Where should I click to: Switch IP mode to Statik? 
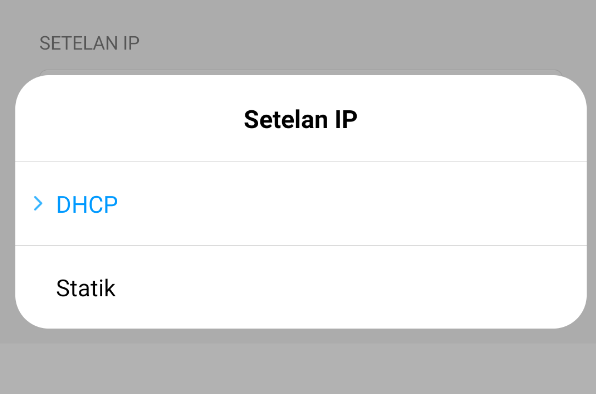[301, 288]
